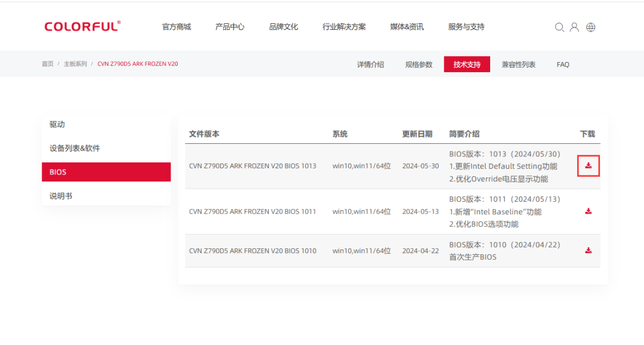Open the 产品中心 menu
Image resolution: width=644 pixels, height=345 pixels.
(230, 27)
